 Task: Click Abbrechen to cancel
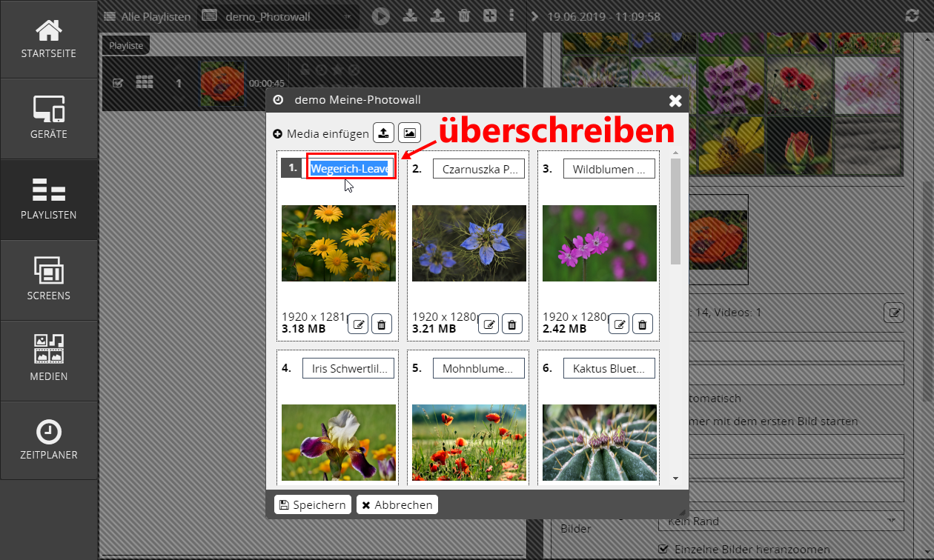coord(397,504)
